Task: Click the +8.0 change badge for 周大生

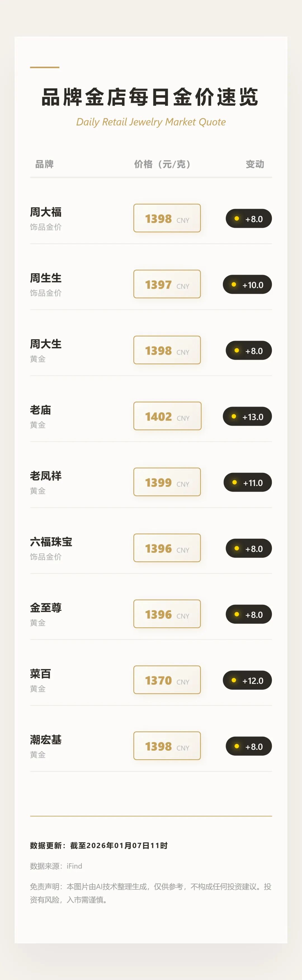Action: (249, 350)
